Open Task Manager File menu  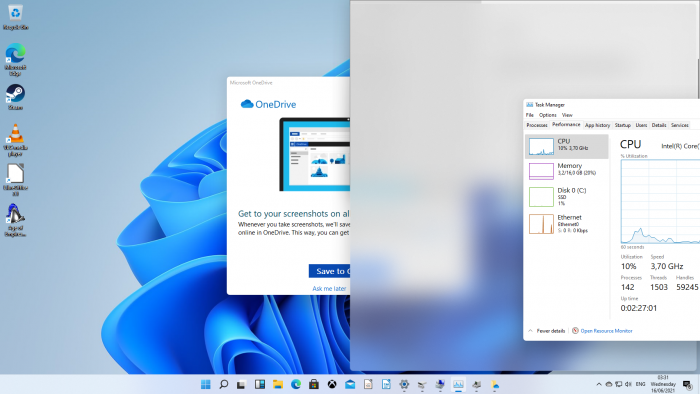click(529, 115)
